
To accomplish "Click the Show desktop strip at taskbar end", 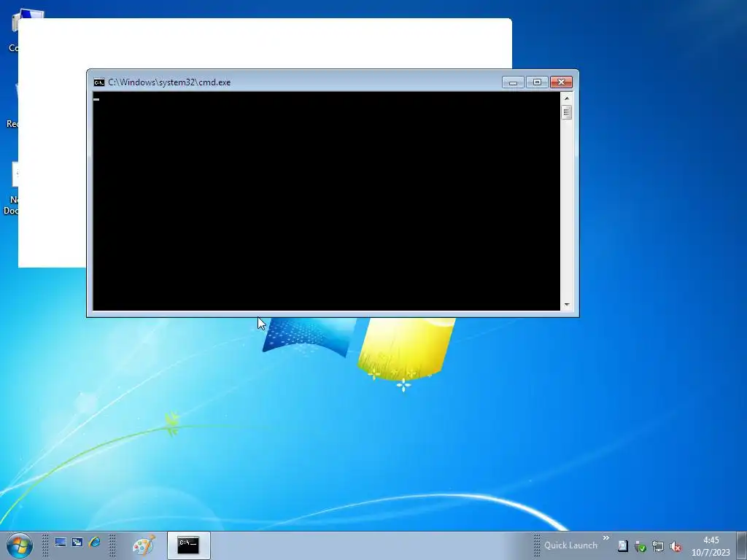I will click(742, 545).
